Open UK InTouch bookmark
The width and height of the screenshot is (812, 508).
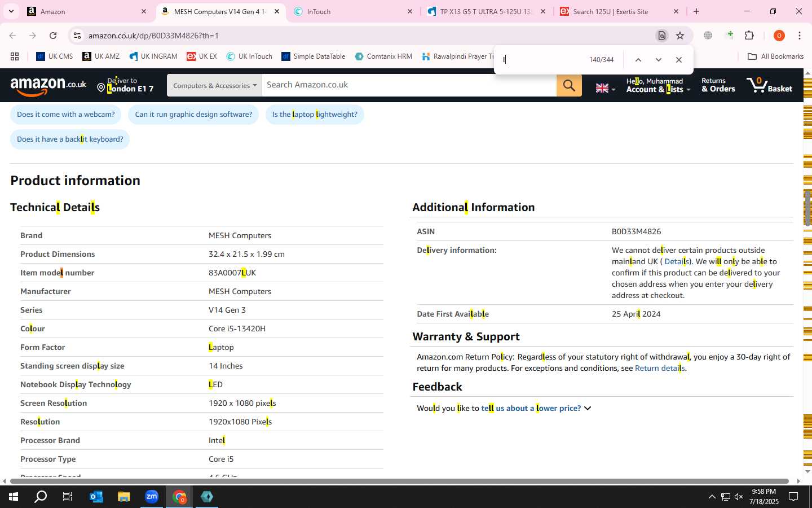[249, 56]
